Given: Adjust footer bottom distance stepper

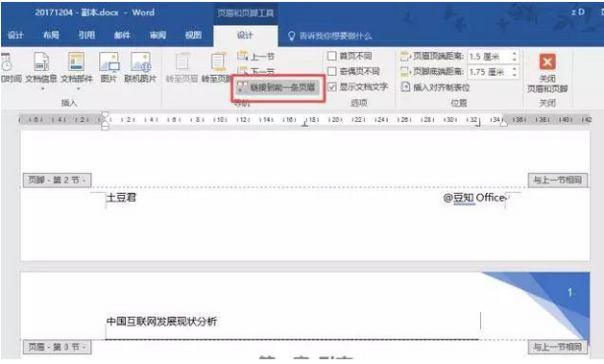Looking at the screenshot, I should point(514,72).
